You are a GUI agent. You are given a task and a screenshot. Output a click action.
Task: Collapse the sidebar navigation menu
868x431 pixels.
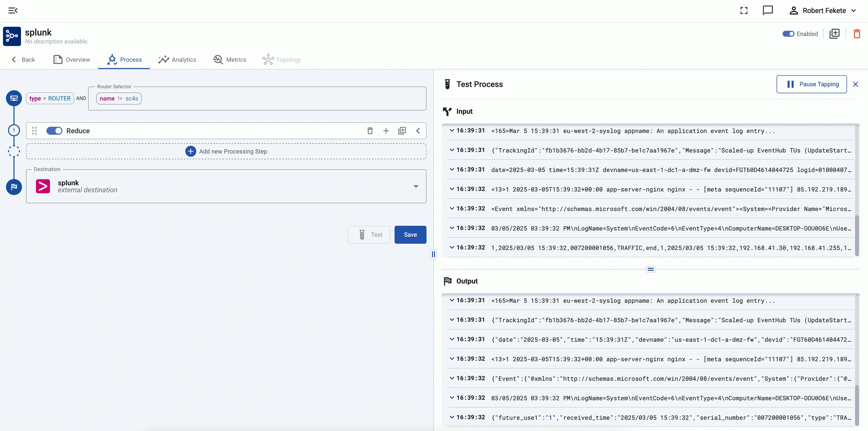pos(13,11)
